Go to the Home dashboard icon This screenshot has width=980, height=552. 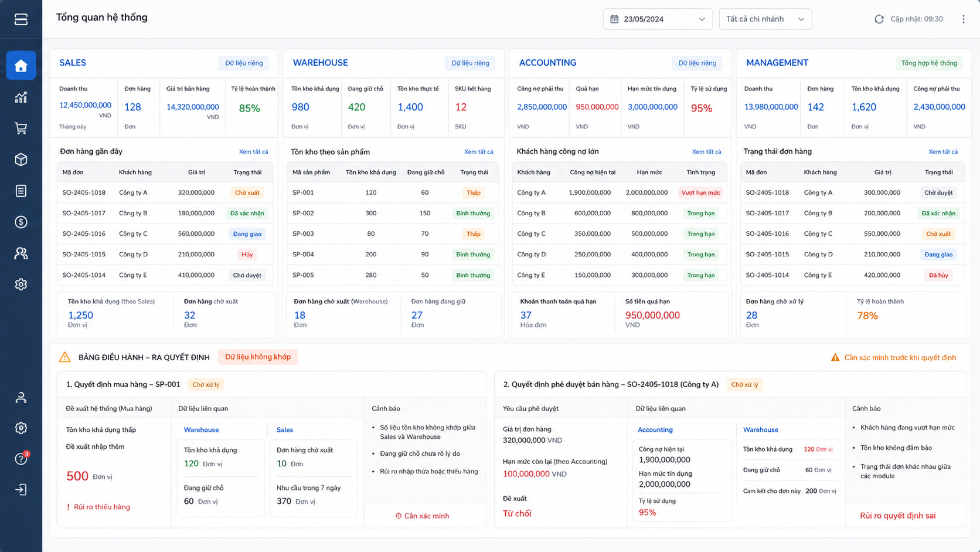(x=21, y=65)
